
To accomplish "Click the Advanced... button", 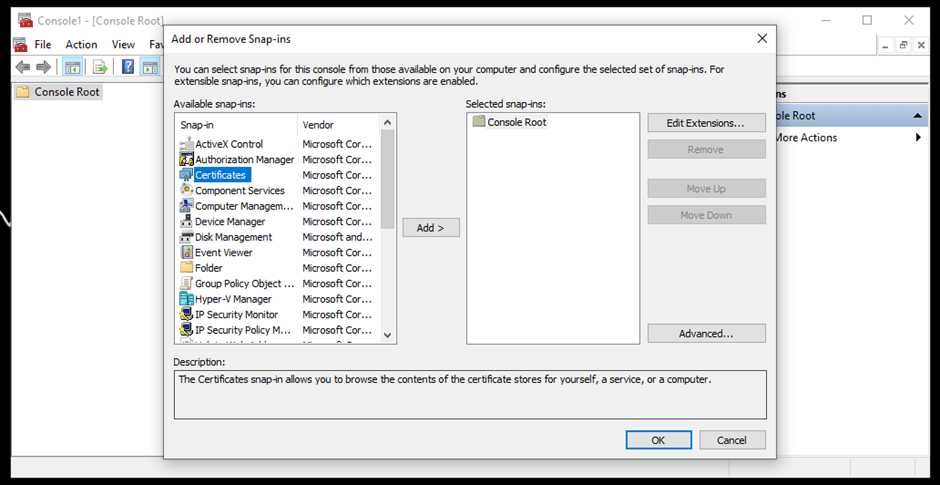I will pyautogui.click(x=706, y=333).
